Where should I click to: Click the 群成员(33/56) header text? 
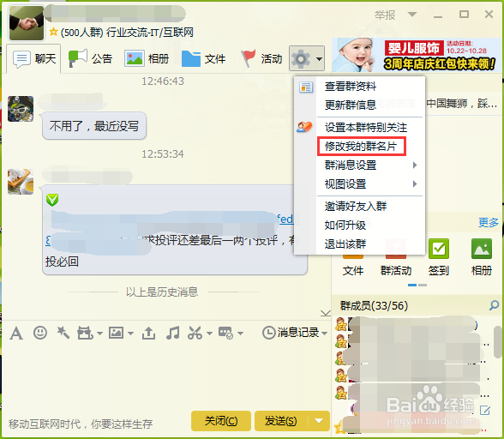(374, 305)
